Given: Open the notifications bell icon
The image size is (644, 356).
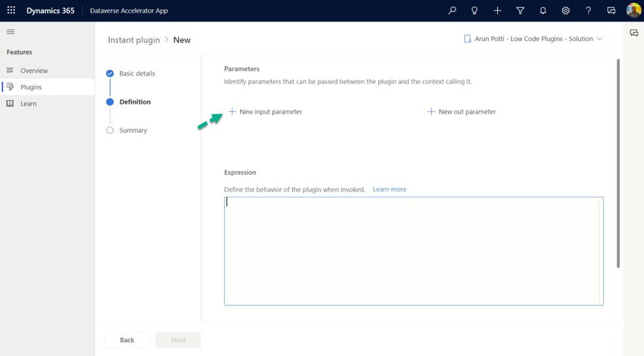Looking at the screenshot, I should tap(543, 11).
